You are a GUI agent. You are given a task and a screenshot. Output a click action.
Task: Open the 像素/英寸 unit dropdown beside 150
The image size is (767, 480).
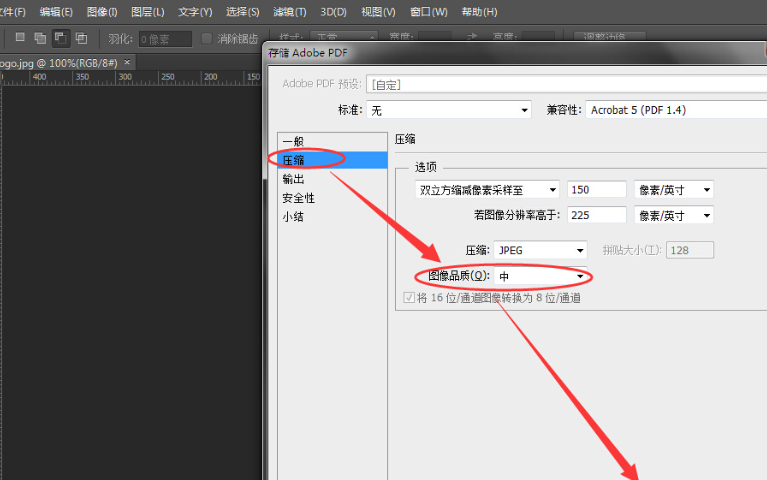coord(674,189)
